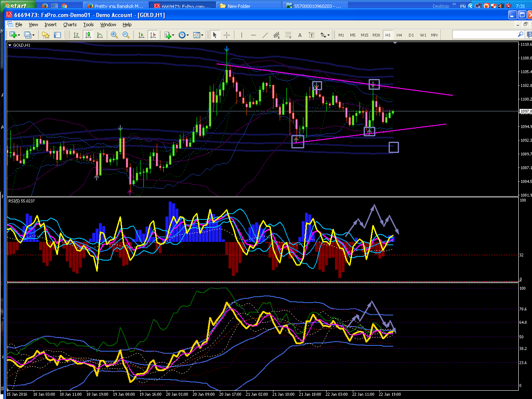Click the GOLD,H1 chart label triangle
Screen dimensions: 532x399
tap(10, 45)
